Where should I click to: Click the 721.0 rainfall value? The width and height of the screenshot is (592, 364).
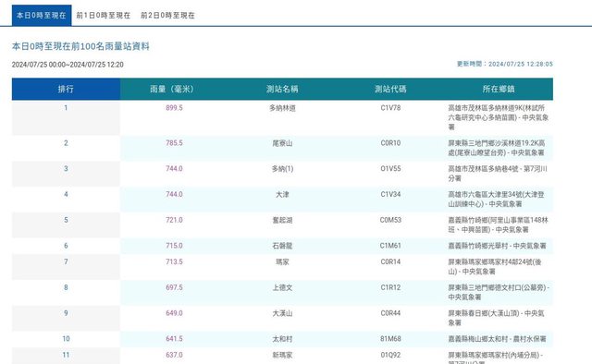[x=174, y=220]
